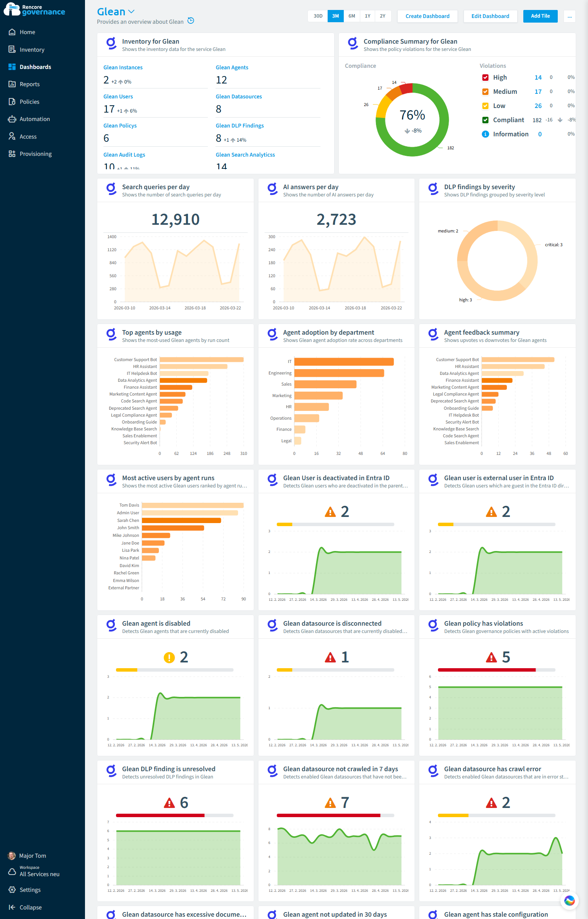Open the Settings gear icon
This screenshot has height=919, width=588.
[x=12, y=890]
